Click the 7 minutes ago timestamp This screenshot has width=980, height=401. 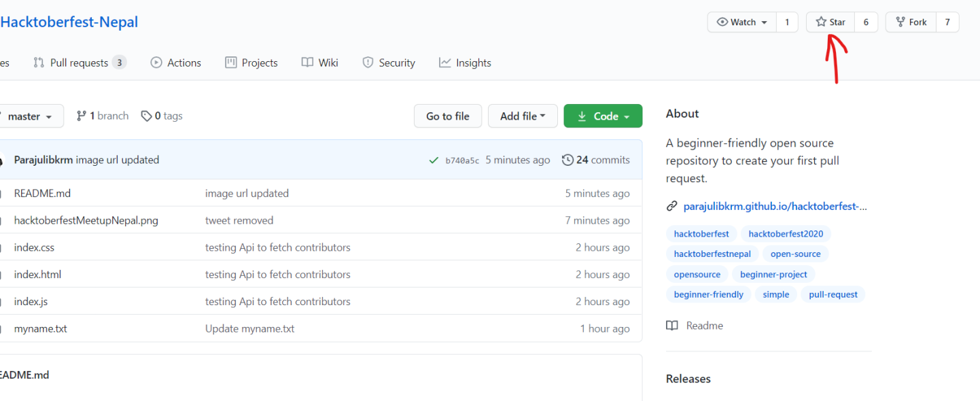597,221
